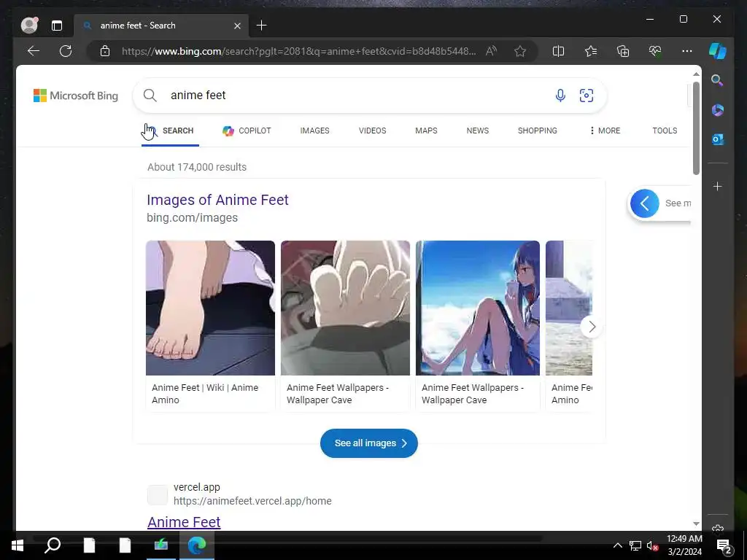
Task: Switch to the Maps tab
Action: pos(426,131)
